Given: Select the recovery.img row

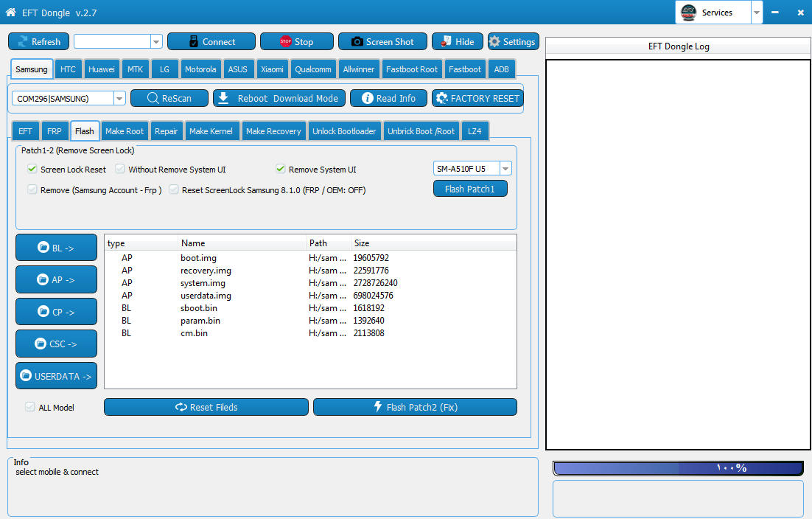Looking at the screenshot, I should [x=310, y=270].
